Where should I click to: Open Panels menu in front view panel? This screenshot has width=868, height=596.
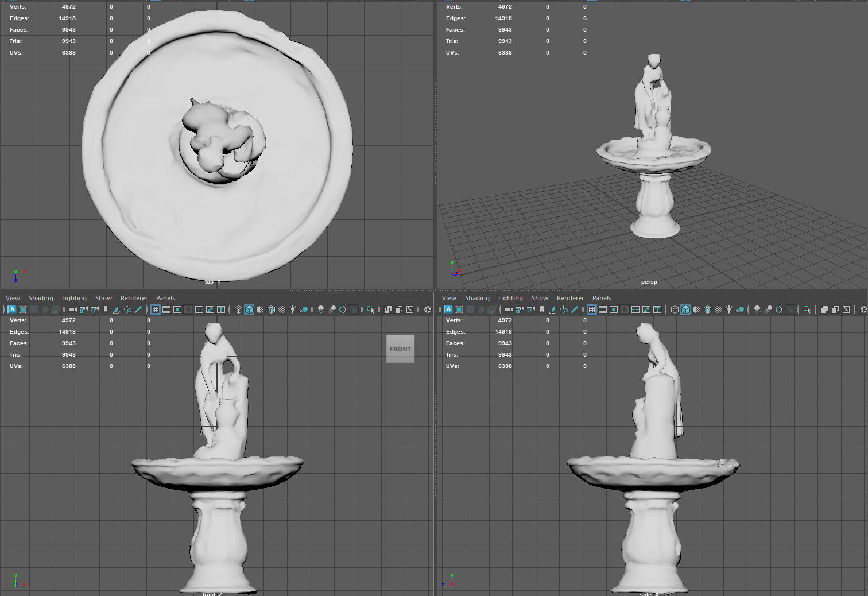point(165,298)
